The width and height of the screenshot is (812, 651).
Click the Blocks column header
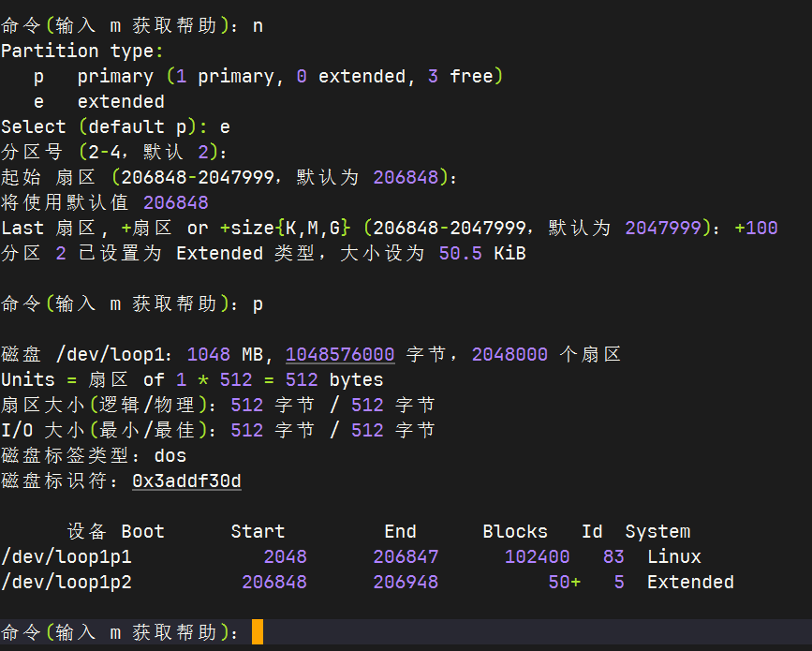coord(514,531)
